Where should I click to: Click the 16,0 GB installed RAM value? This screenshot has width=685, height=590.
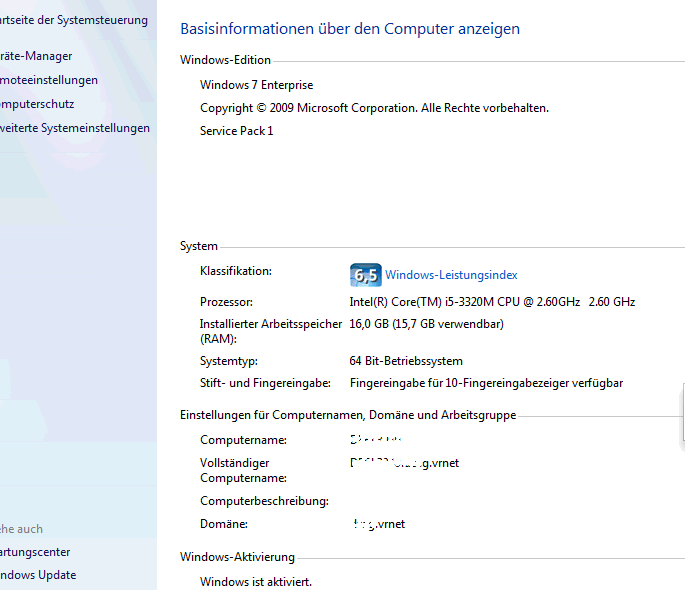426,324
